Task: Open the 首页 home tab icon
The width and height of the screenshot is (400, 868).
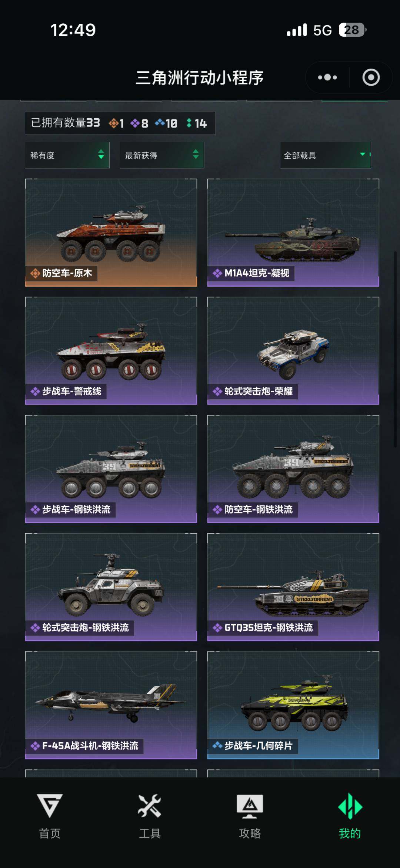Action: 50,806
